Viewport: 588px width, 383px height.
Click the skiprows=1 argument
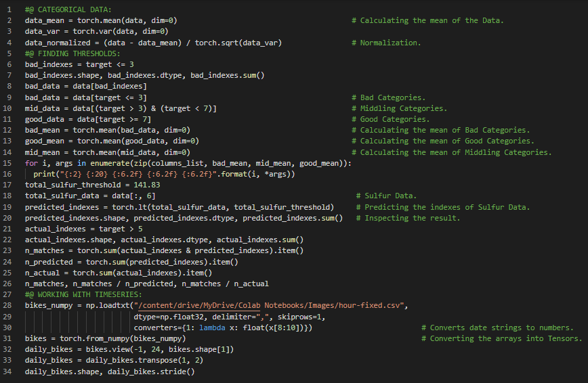pyautogui.click(x=297, y=317)
